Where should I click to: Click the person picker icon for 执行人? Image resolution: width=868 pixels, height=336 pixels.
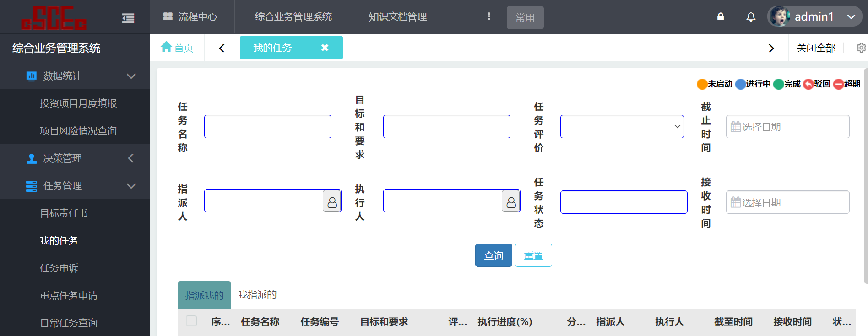click(x=511, y=201)
